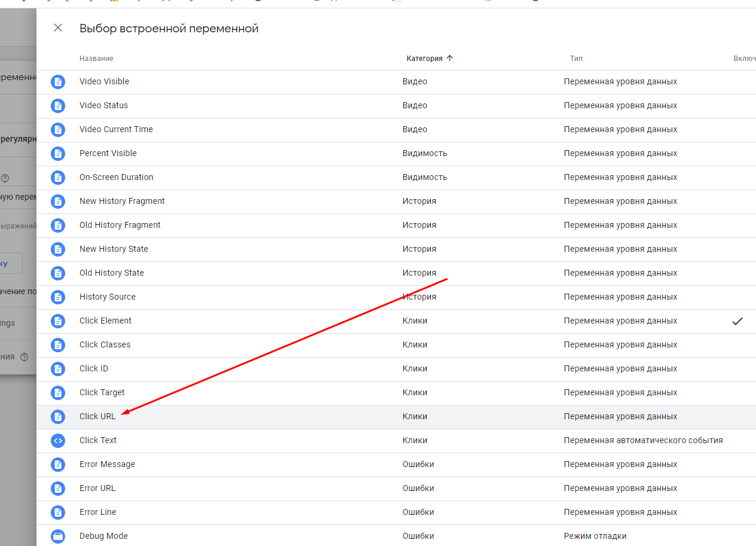Sort by the Тип column header

coord(576,59)
